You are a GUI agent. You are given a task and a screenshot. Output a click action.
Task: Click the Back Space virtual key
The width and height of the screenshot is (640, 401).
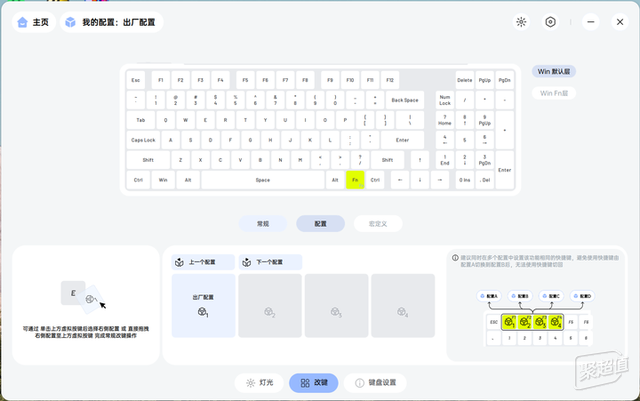click(405, 100)
